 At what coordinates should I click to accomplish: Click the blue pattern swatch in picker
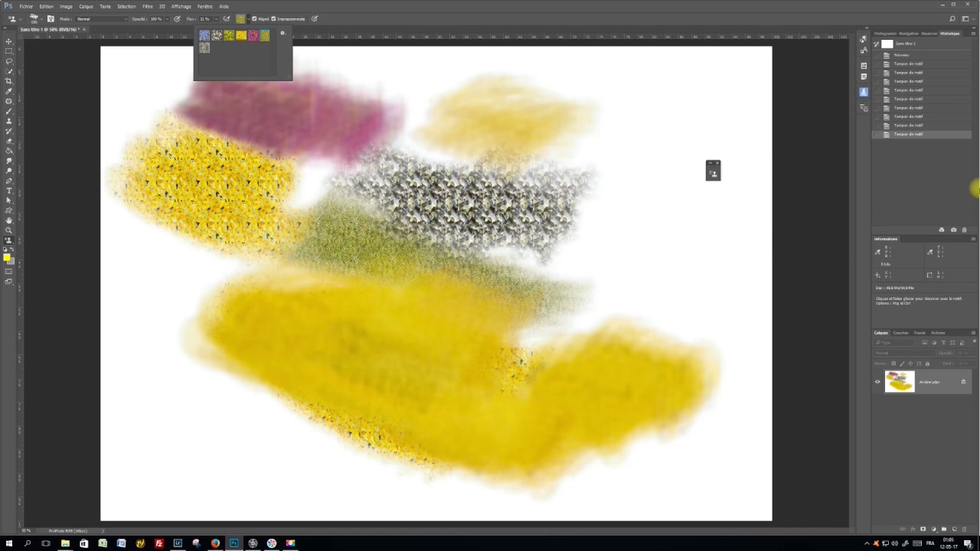[x=204, y=35]
